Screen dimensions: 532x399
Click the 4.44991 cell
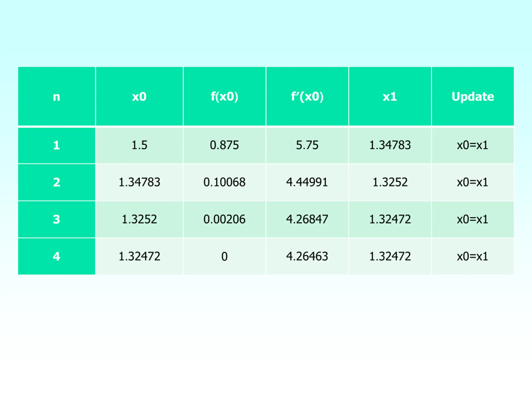tap(307, 182)
